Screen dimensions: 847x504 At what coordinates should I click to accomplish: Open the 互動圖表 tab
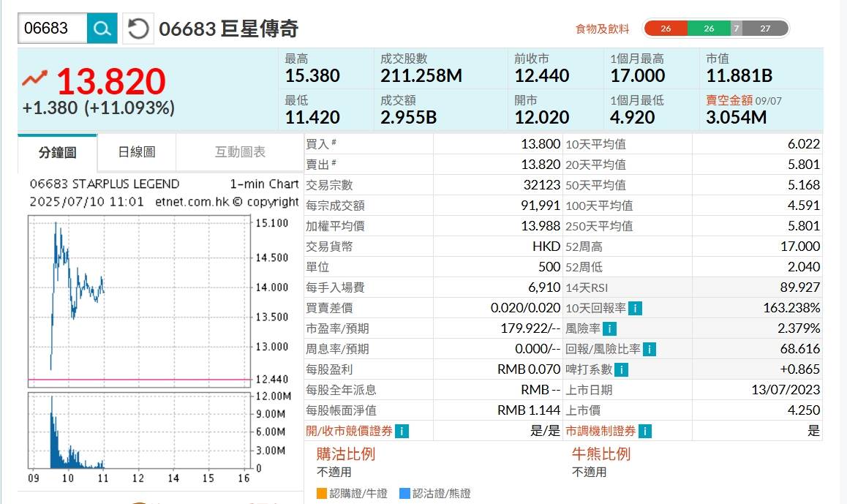tap(240, 152)
